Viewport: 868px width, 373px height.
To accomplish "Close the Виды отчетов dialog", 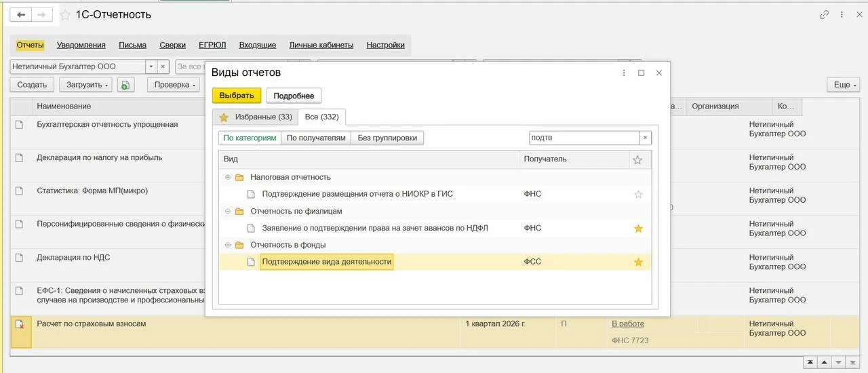I will [658, 73].
